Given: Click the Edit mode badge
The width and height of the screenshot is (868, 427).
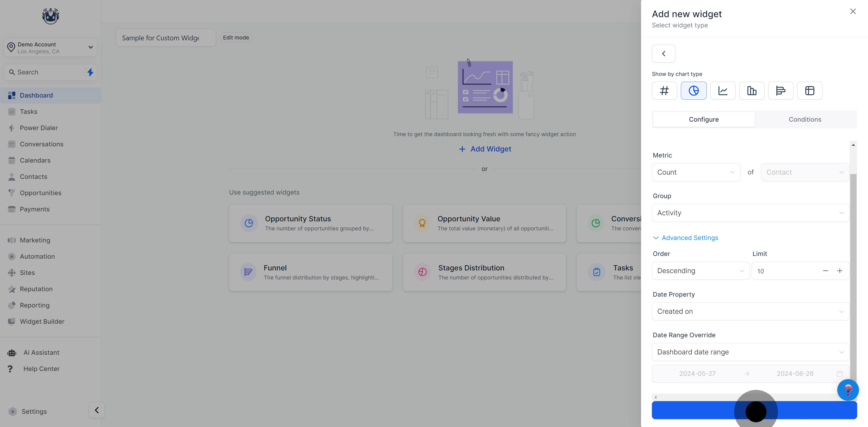Looking at the screenshot, I should 236,37.
